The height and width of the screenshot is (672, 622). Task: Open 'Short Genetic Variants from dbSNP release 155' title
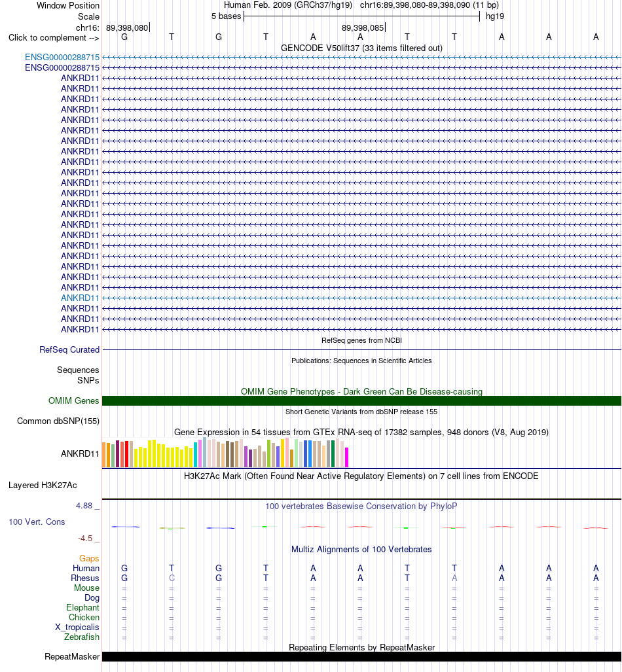click(361, 412)
